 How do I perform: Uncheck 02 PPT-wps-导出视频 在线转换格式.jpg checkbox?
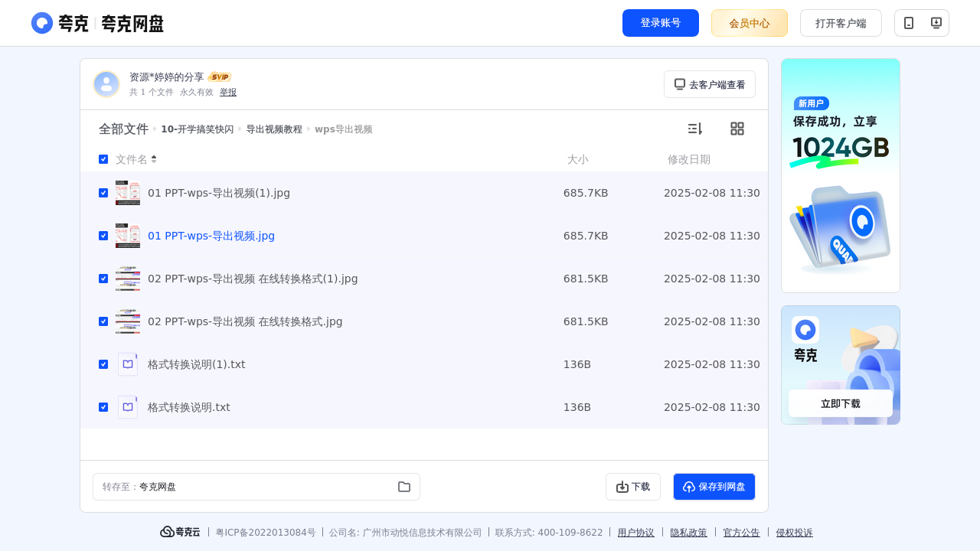pos(103,321)
